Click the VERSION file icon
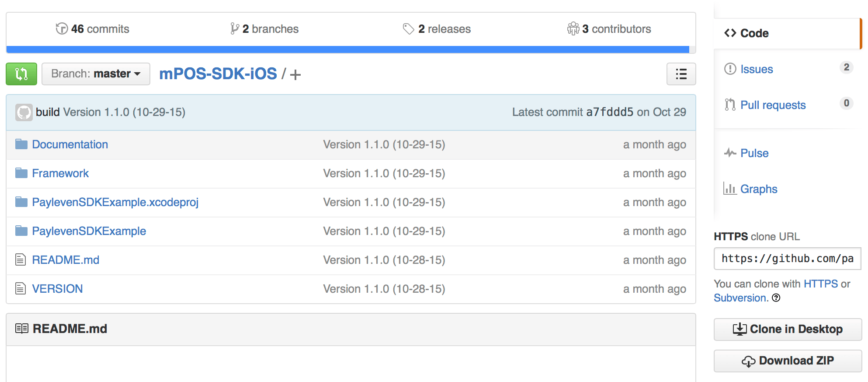The image size is (868, 382). point(21,289)
